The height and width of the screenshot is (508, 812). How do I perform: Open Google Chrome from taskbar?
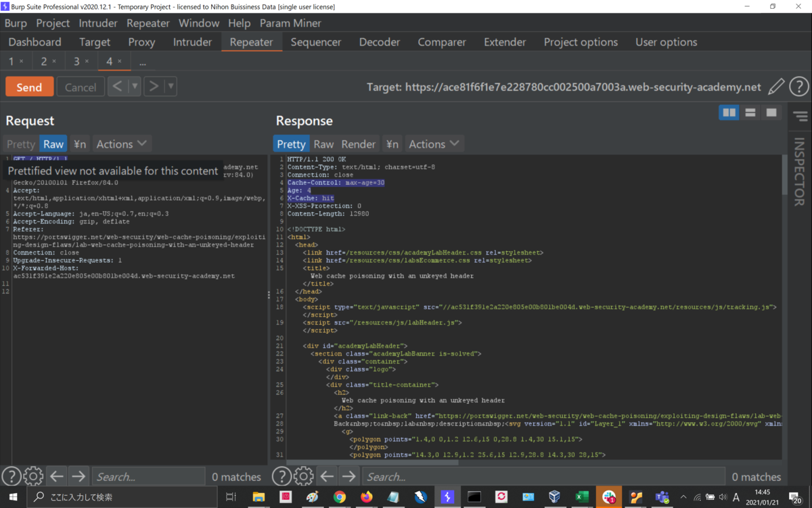[x=339, y=497]
